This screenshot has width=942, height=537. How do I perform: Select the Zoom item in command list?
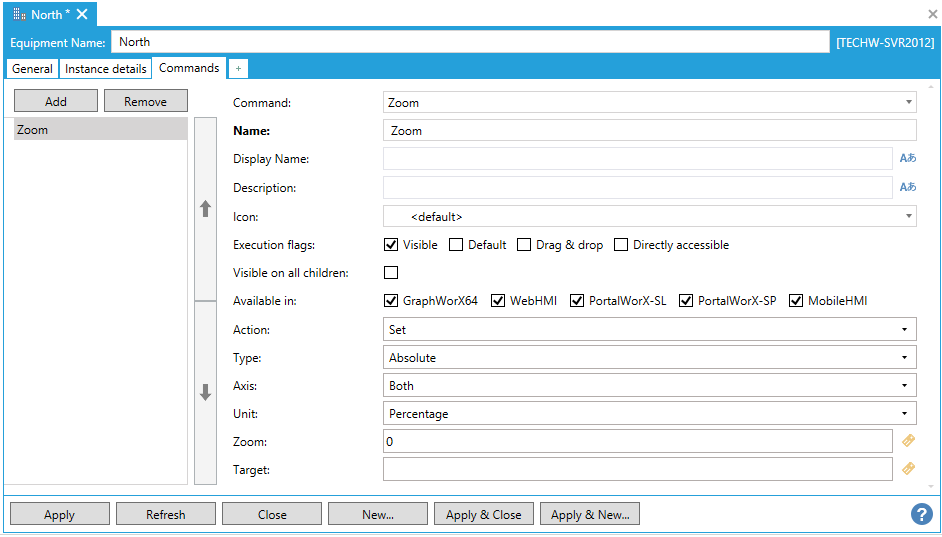100,130
